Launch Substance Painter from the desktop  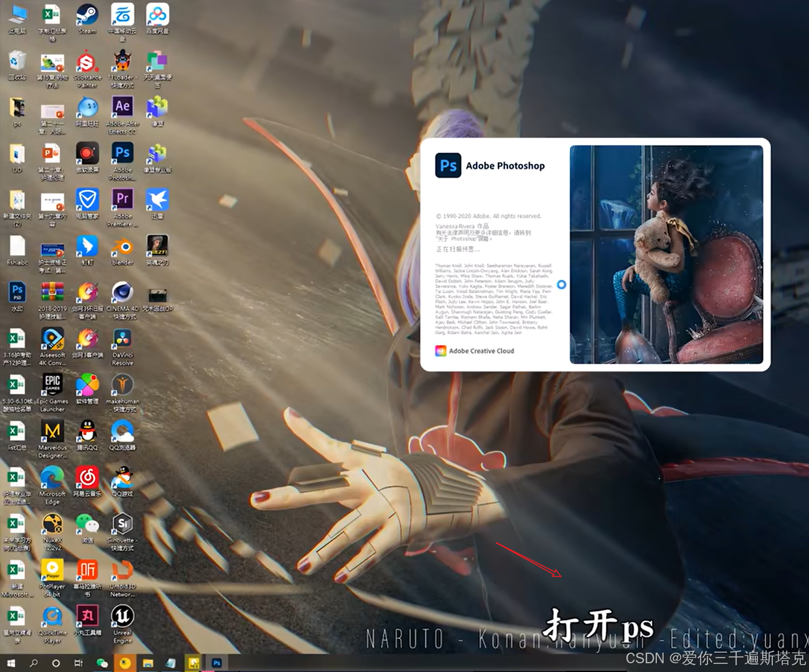87,69
